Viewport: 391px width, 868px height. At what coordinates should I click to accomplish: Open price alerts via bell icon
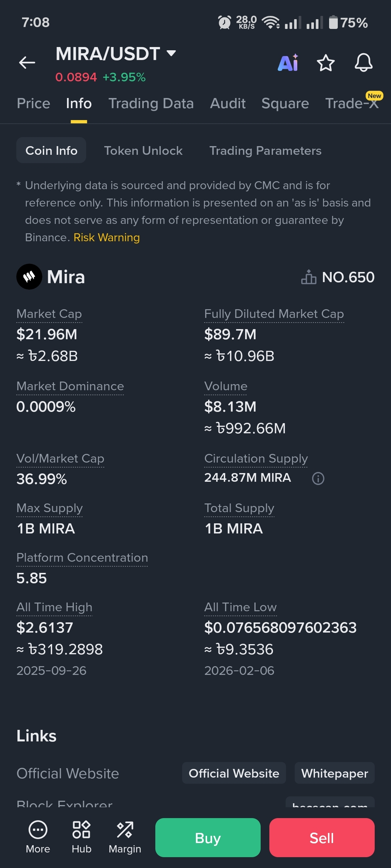363,63
